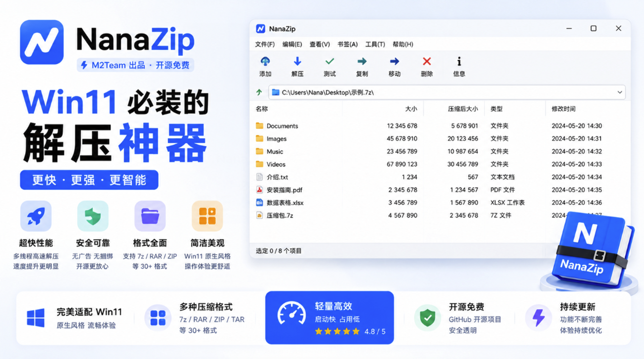
Task: Sort by the 压缩后大小 column header
Action: click(463, 109)
